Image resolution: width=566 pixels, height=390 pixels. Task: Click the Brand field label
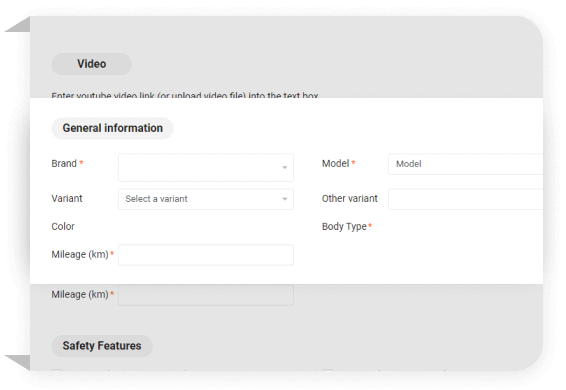click(64, 164)
